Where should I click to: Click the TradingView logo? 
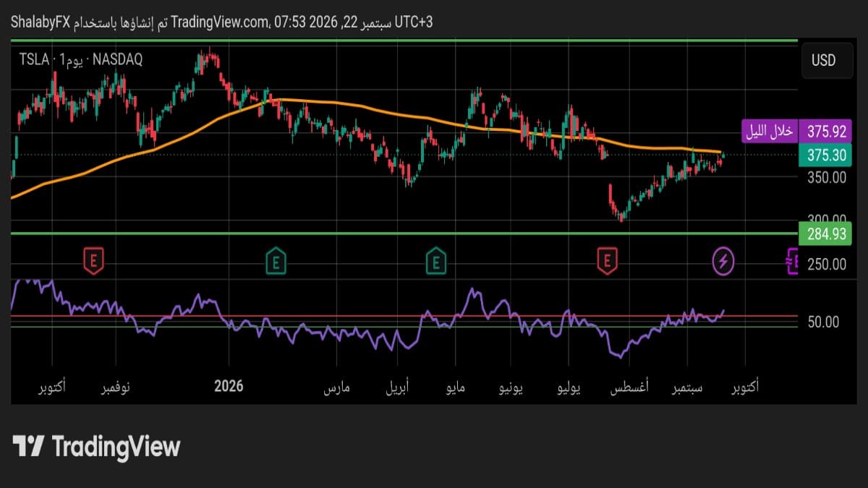coord(96,446)
